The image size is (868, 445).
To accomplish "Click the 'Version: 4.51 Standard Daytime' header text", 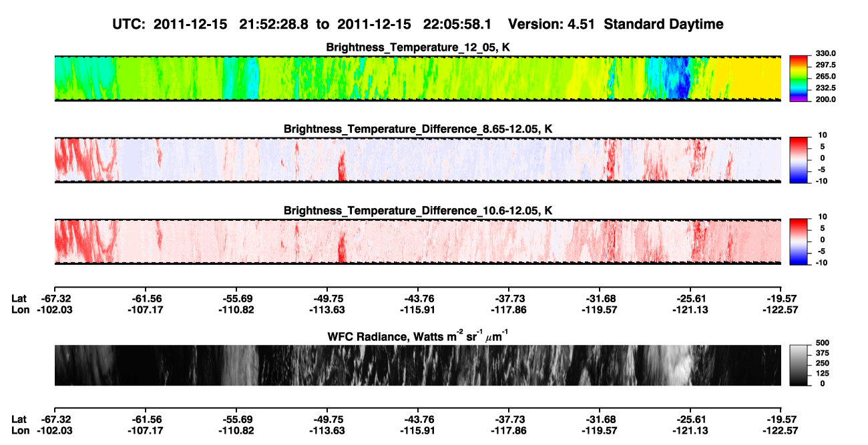I will (x=616, y=24).
